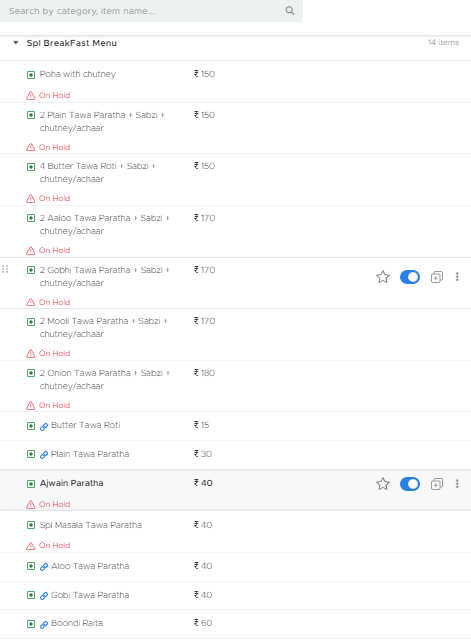Open 2 Plain Tawa Paratha + Sabzi item
The width and height of the screenshot is (471, 640).
point(102,121)
